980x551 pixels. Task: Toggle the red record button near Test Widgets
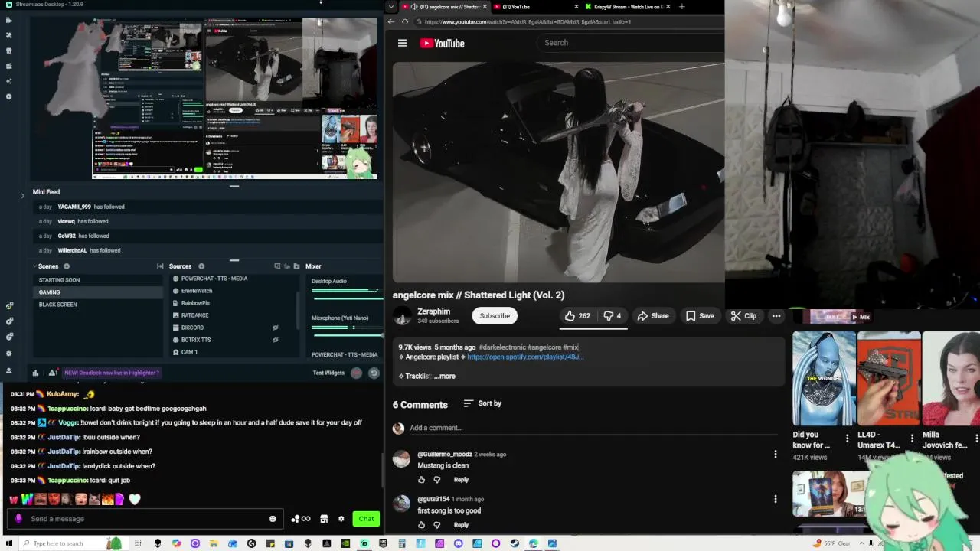[x=356, y=373]
